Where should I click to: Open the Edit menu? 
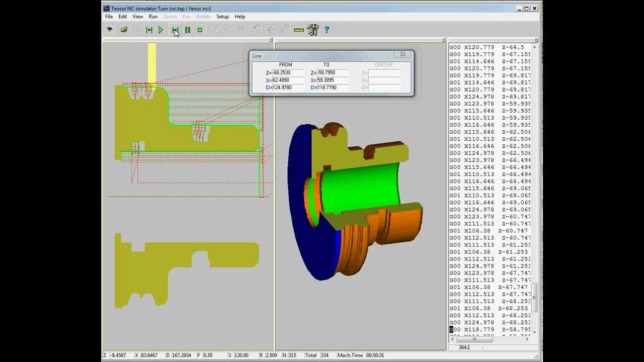tap(123, 17)
